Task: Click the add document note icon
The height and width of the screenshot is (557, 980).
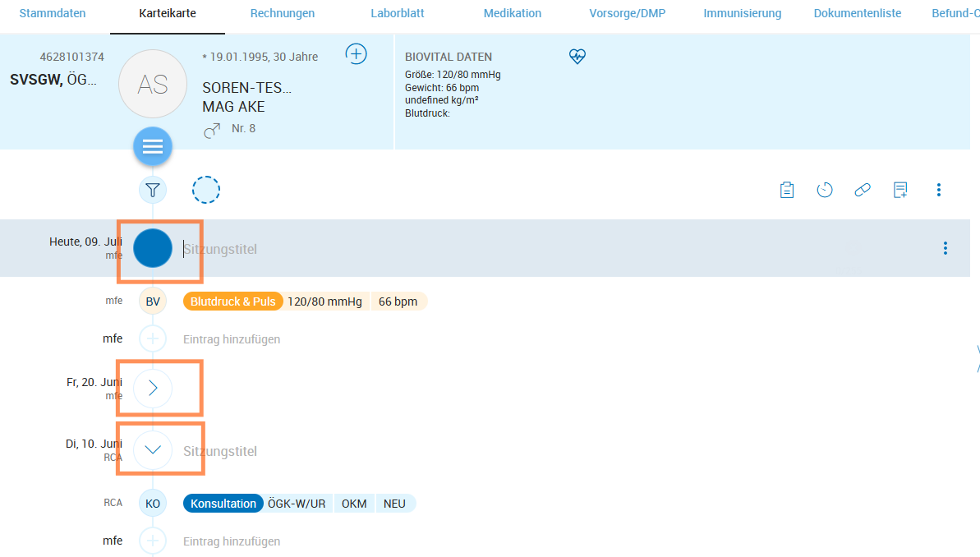Action: point(900,191)
